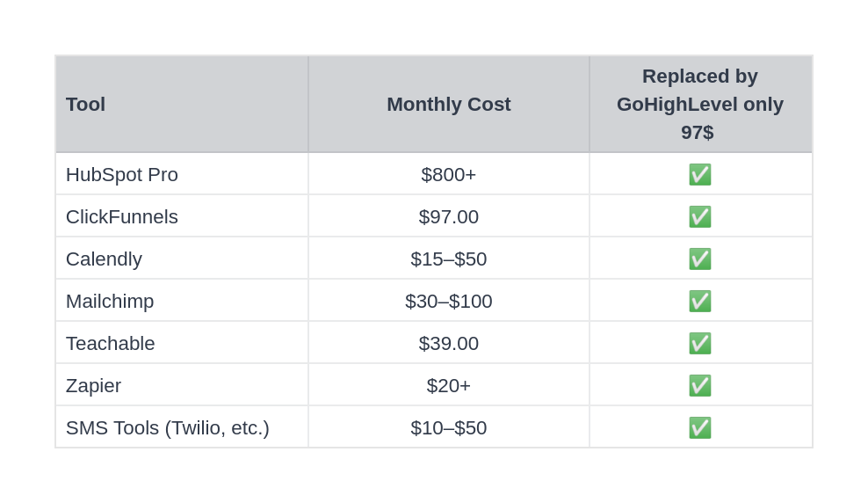This screenshot has width=868, height=503.
Task: Click the Tool column header
Action: [x=86, y=104]
